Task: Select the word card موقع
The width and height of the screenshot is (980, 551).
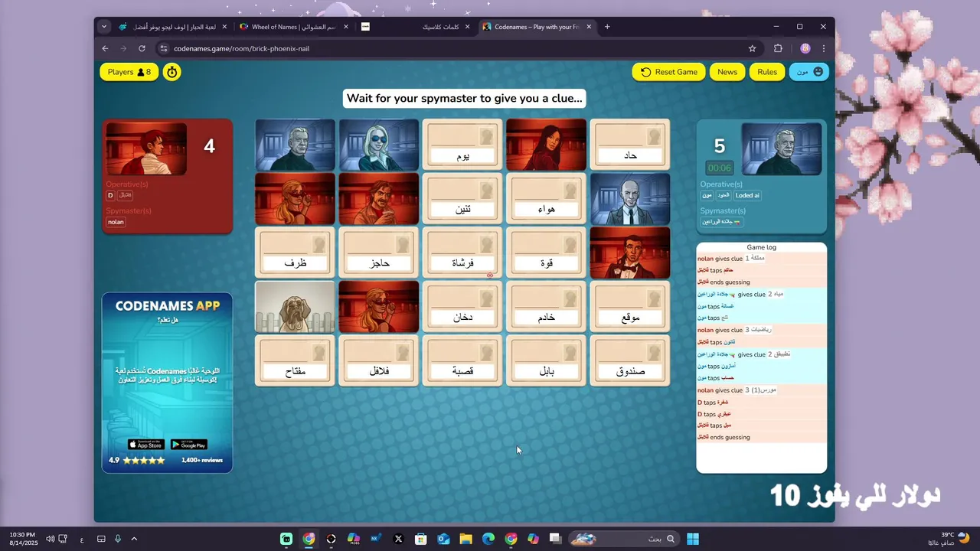Action: [x=630, y=306]
